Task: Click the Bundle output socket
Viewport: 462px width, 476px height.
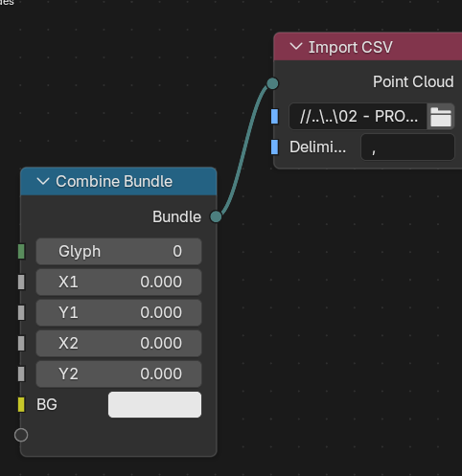Action: [216, 216]
